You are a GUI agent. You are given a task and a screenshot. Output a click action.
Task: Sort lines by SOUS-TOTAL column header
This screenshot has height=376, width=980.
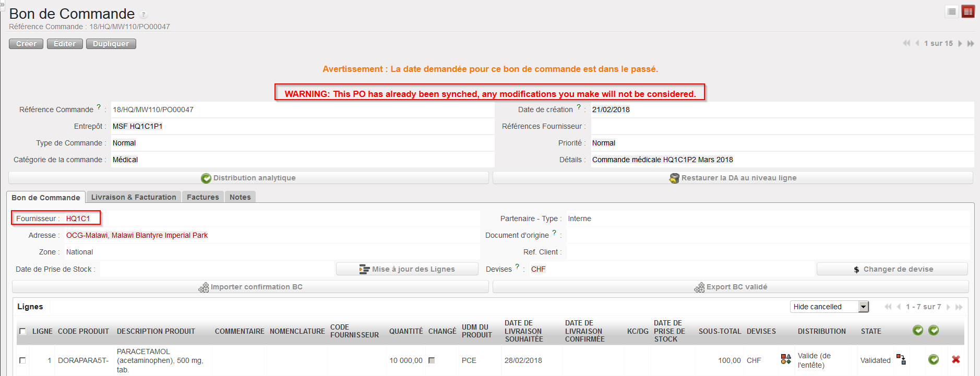[720, 331]
